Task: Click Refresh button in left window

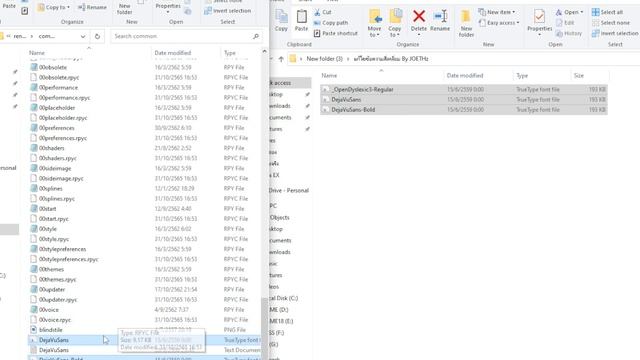Action: tap(97, 36)
